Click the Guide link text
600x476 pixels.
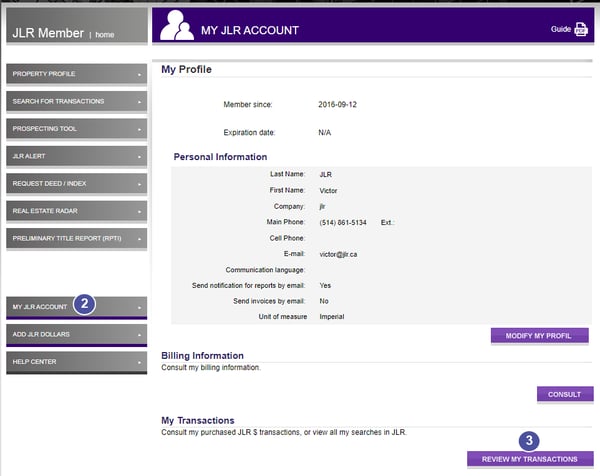[x=561, y=29]
